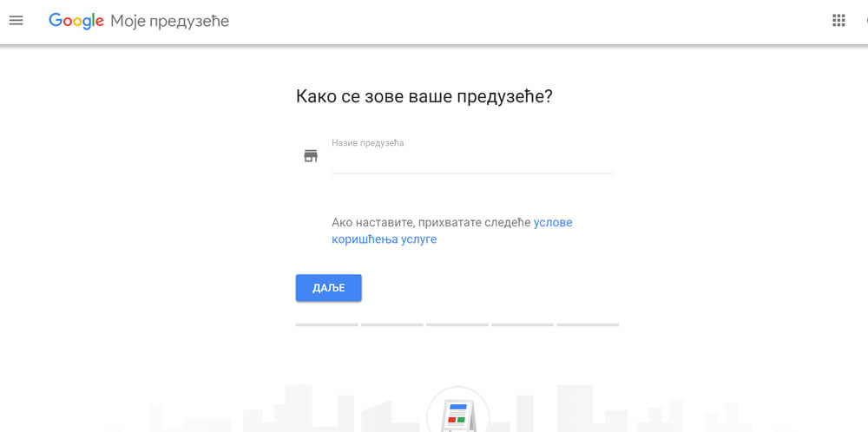Click the last fifth progress bar segment
The image size is (868, 432).
coord(588,324)
